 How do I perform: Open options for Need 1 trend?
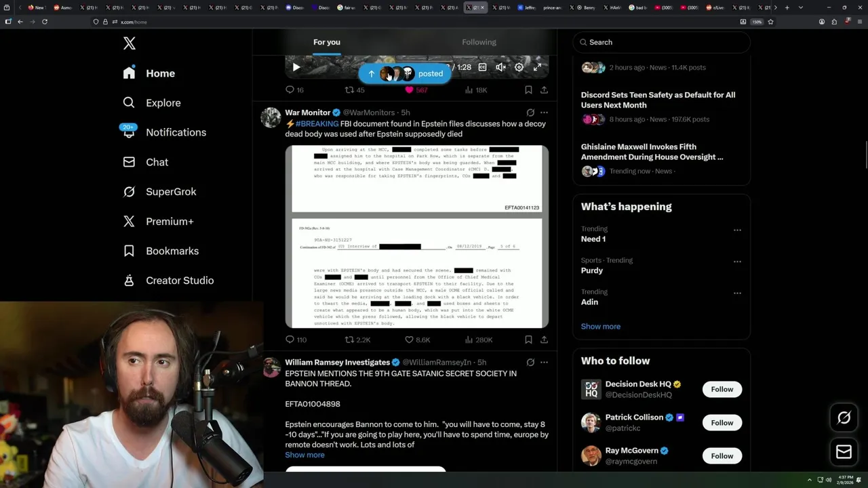tap(737, 230)
